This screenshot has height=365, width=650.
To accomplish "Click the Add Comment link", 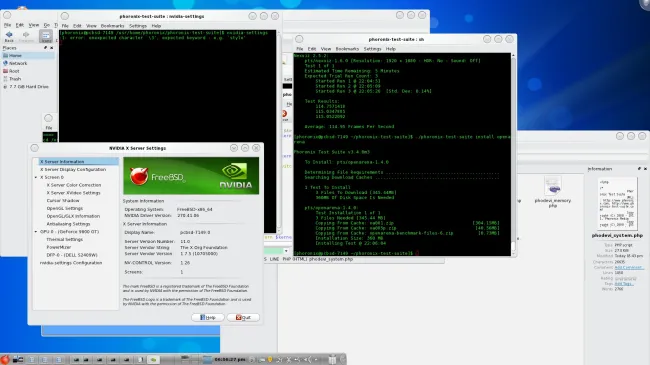I will 628,268.
